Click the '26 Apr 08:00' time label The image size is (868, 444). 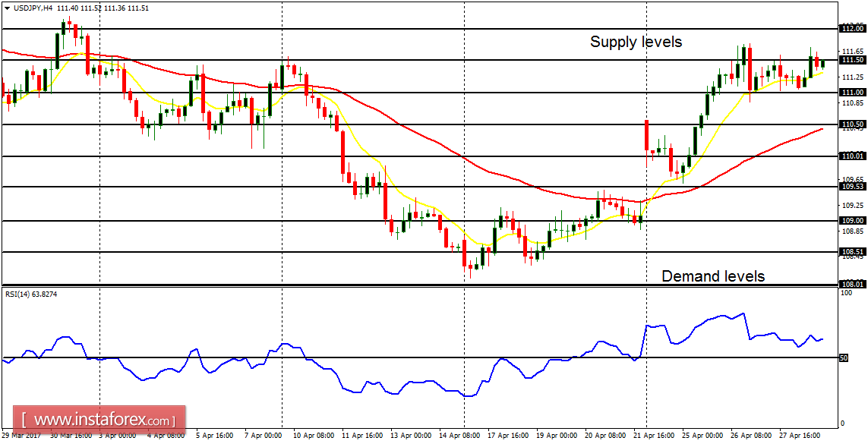pos(752,436)
